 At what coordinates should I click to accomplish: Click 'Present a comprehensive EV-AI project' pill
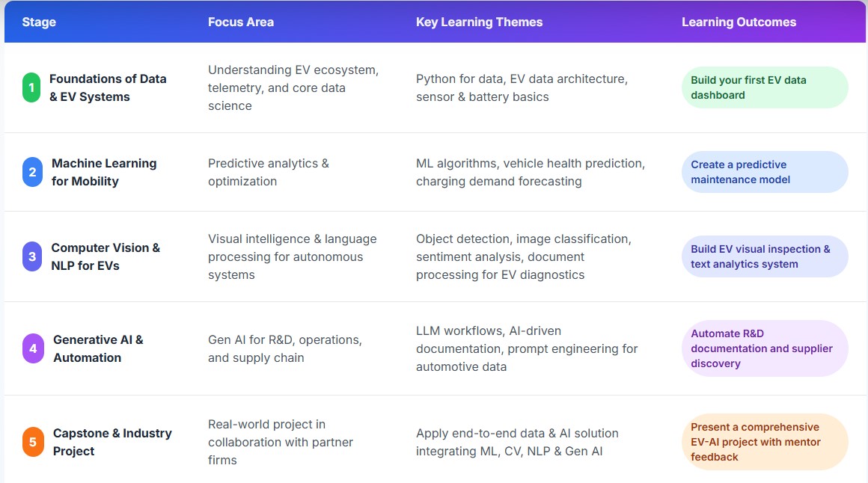tap(764, 442)
